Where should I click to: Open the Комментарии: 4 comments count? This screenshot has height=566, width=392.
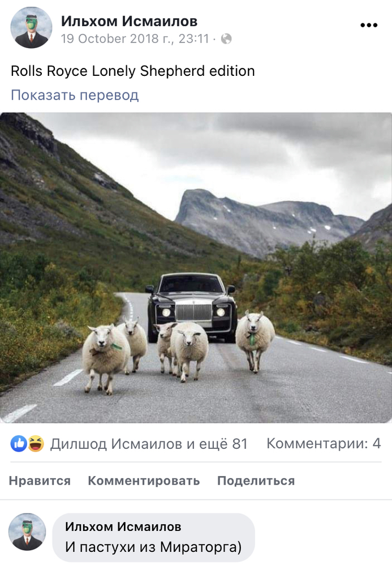(324, 443)
